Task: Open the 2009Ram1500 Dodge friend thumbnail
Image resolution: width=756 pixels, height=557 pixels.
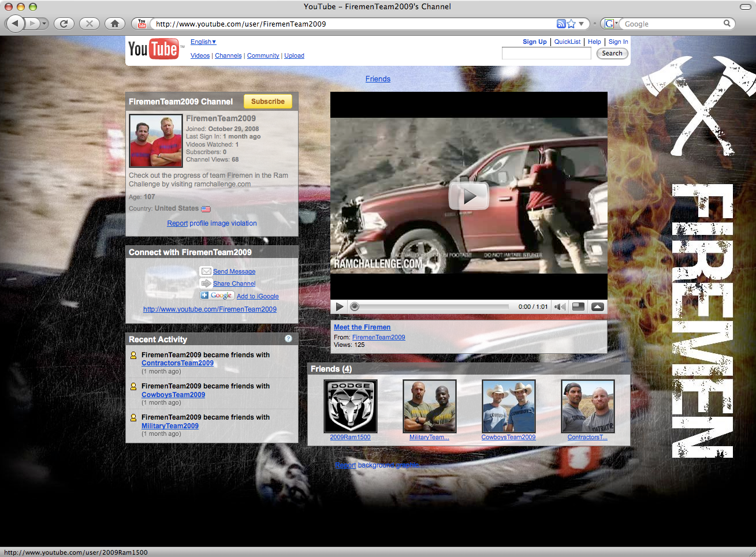Action: point(351,406)
